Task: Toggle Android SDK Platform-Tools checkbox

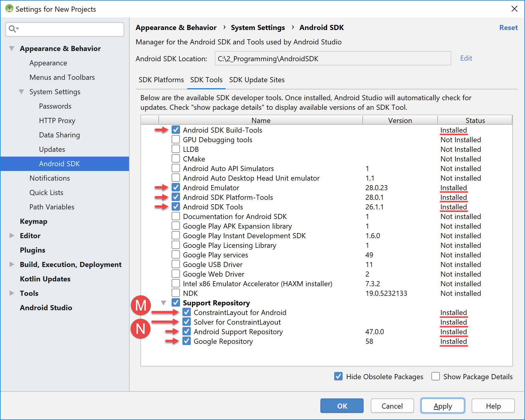Action: pos(176,197)
